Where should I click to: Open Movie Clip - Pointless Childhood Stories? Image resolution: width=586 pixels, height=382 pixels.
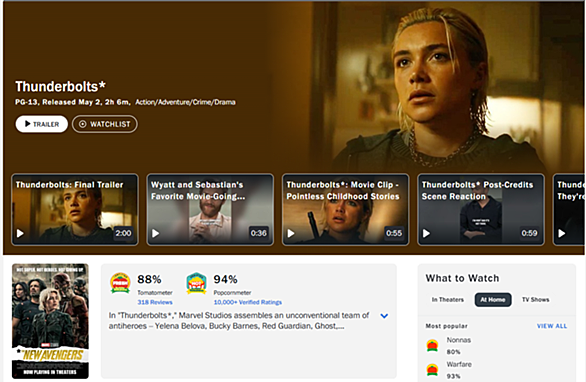click(x=345, y=209)
